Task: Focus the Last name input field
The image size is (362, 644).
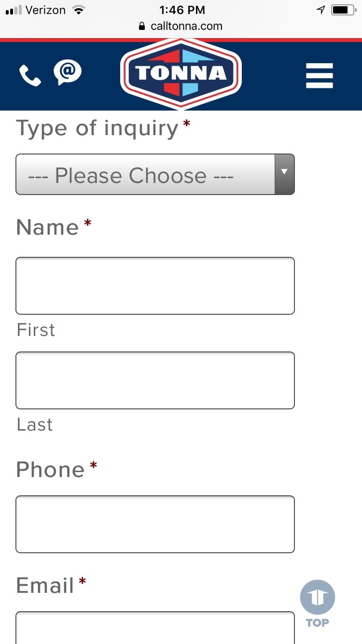Action: coord(155,380)
